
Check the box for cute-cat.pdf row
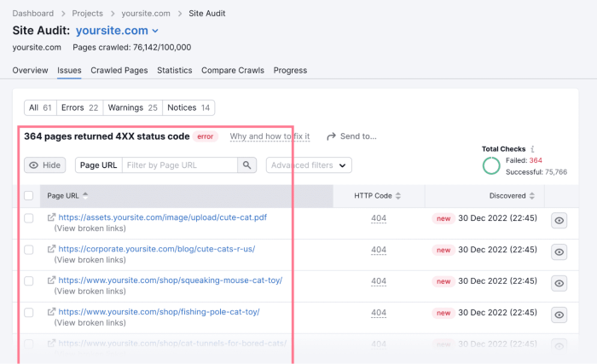29,218
